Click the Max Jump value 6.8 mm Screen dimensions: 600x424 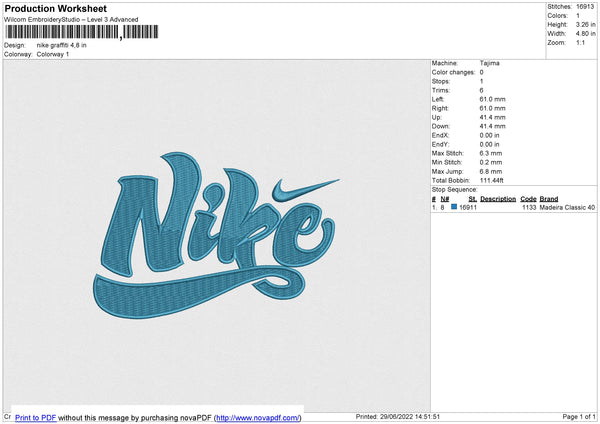coord(491,171)
